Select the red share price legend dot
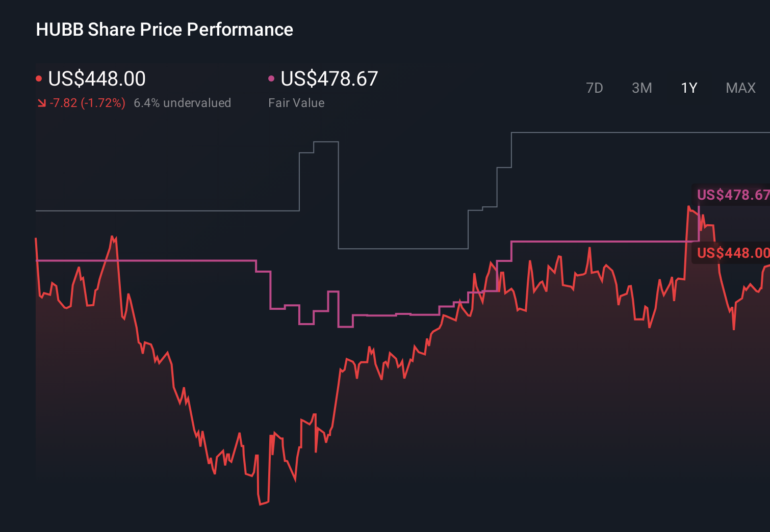 tap(39, 78)
